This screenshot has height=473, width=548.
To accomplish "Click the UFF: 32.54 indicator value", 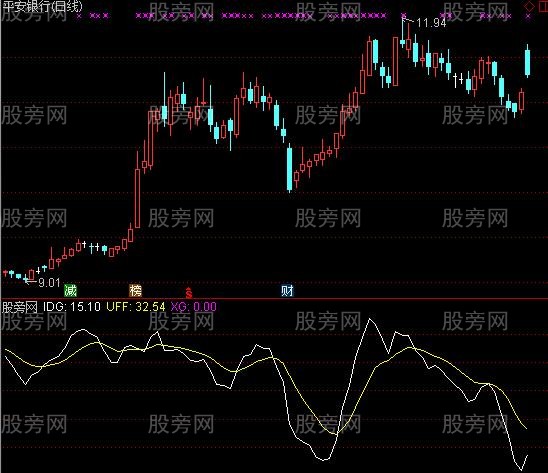I will click(136, 307).
